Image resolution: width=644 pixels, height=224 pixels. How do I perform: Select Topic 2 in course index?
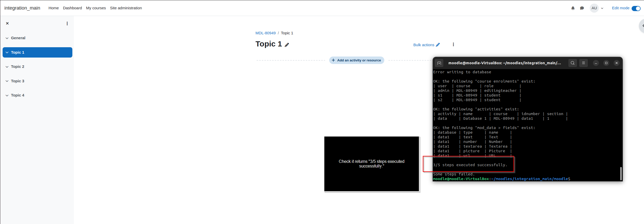18,67
